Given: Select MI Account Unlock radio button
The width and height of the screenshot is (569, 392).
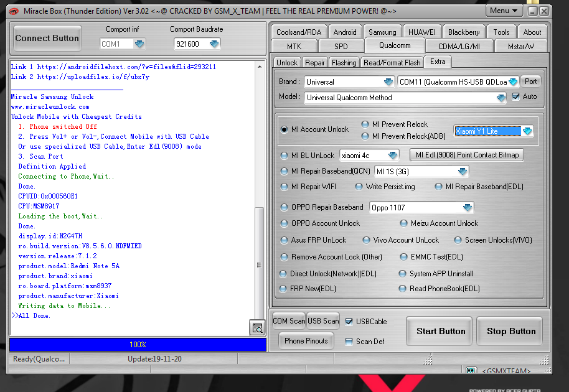Looking at the screenshot, I should [x=284, y=129].
